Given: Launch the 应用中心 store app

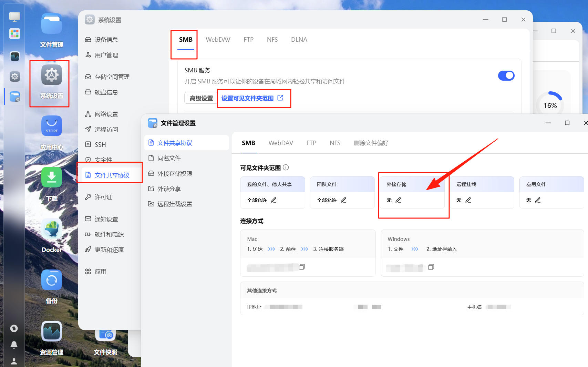Looking at the screenshot, I should 52,126.
